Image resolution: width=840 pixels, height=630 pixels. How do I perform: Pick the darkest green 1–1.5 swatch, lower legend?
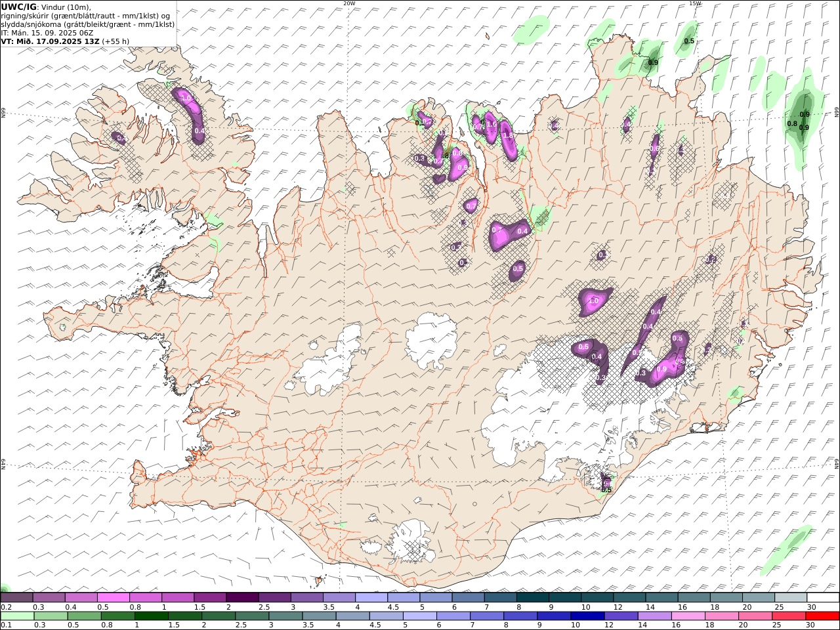[x=151, y=616]
